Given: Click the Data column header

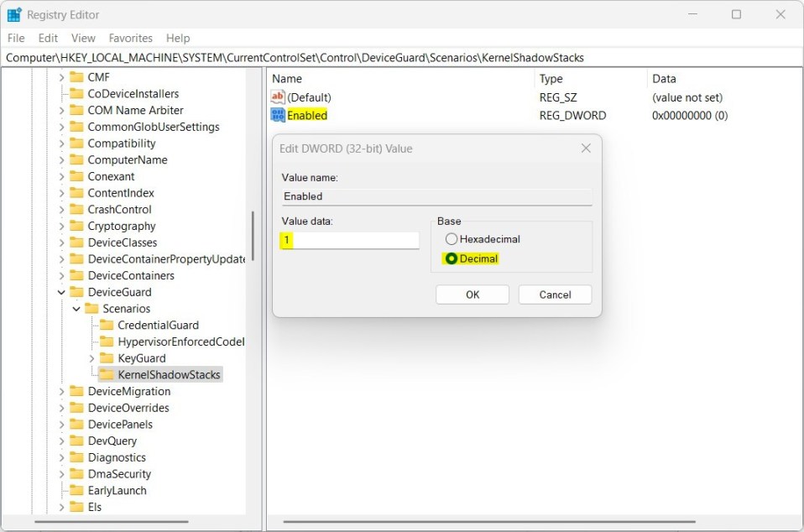Looking at the screenshot, I should click(x=724, y=78).
